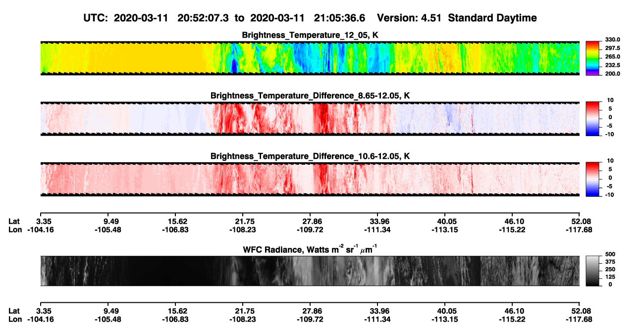Click the 232.5 colorbar tick label

(612, 65)
